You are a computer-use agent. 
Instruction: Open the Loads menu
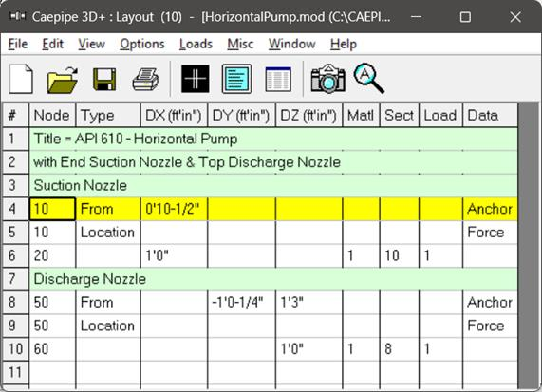point(196,44)
